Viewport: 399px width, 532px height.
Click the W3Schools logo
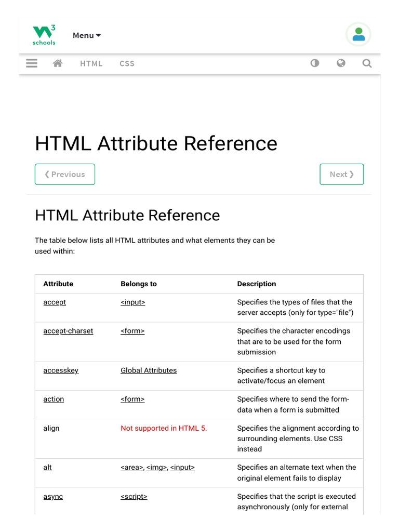pos(44,35)
